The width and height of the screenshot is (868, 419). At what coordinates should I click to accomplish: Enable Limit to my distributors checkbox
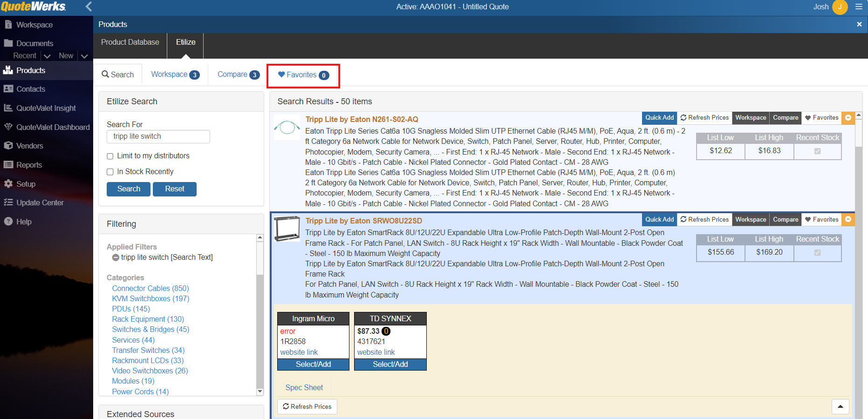point(110,156)
